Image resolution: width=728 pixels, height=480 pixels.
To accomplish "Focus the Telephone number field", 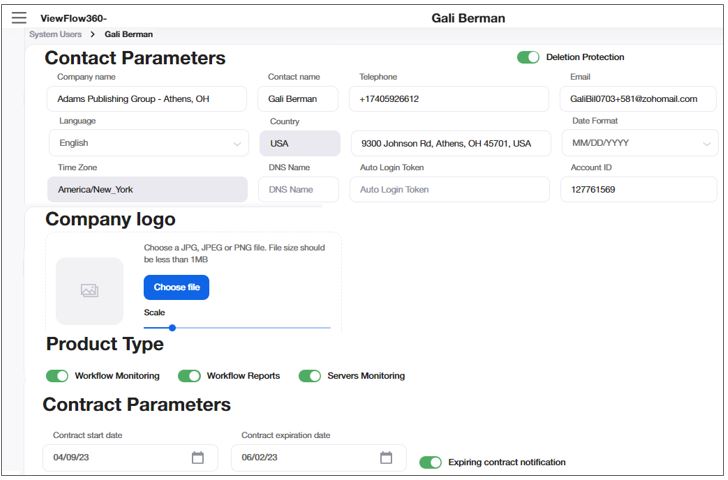I will tap(449, 99).
